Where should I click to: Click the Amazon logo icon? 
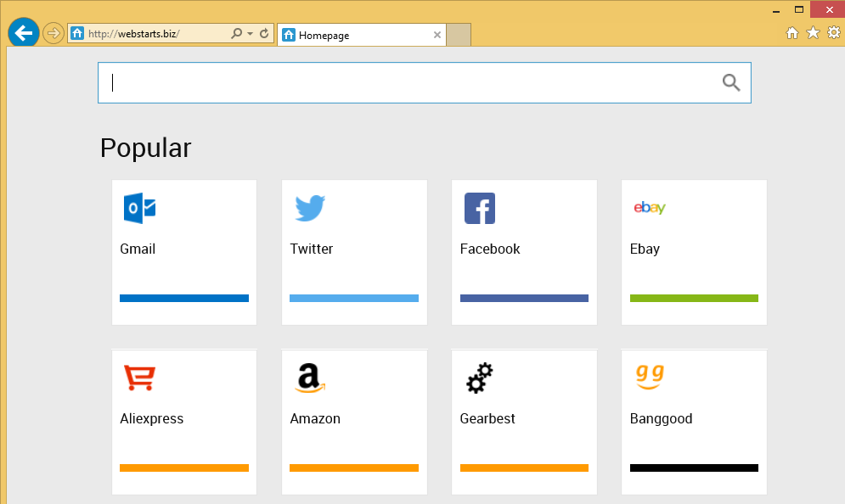pyautogui.click(x=311, y=378)
